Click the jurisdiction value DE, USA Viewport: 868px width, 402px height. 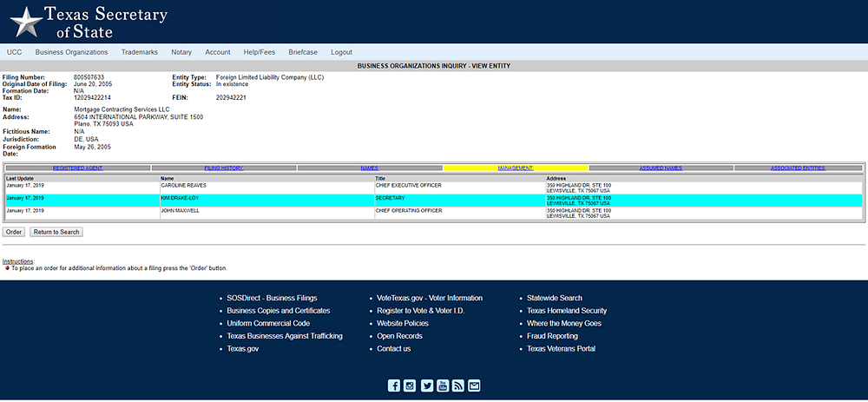(x=86, y=140)
